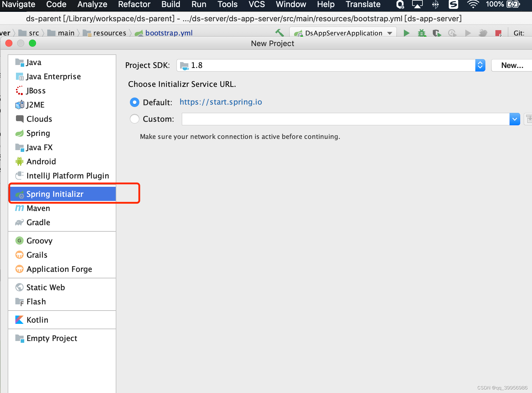The width and height of the screenshot is (532, 393).
Task: Open the Navigate menu
Action: pyautogui.click(x=19, y=4)
